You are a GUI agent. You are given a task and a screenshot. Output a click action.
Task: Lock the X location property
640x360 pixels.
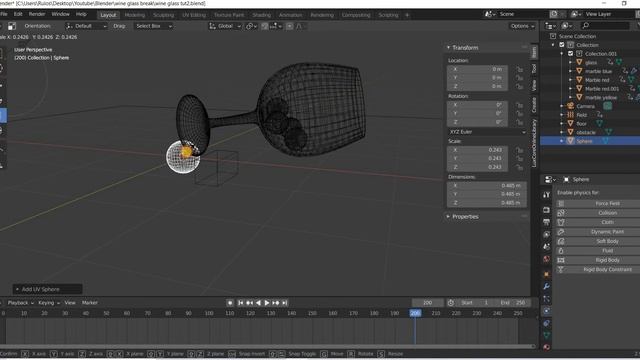[x=519, y=69]
